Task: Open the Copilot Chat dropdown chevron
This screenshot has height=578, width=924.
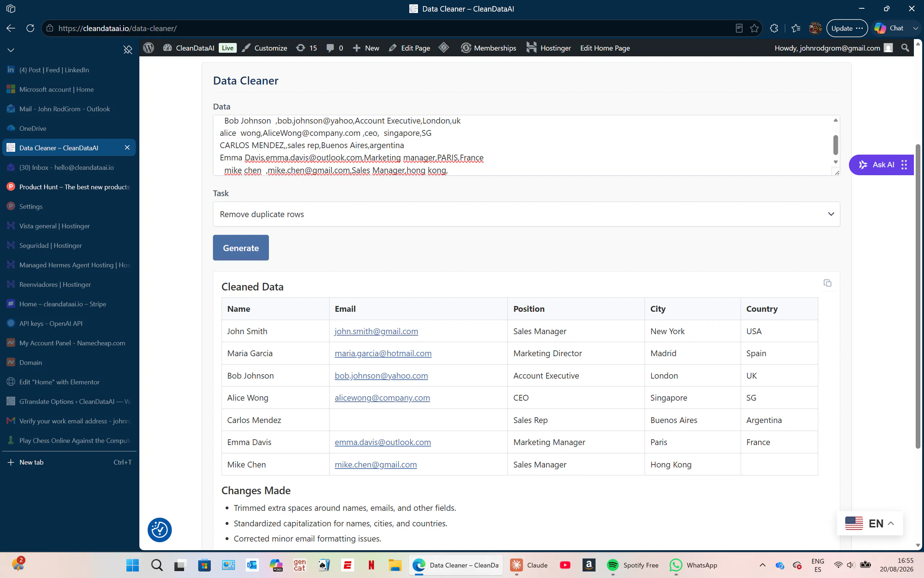Action: [x=916, y=28]
